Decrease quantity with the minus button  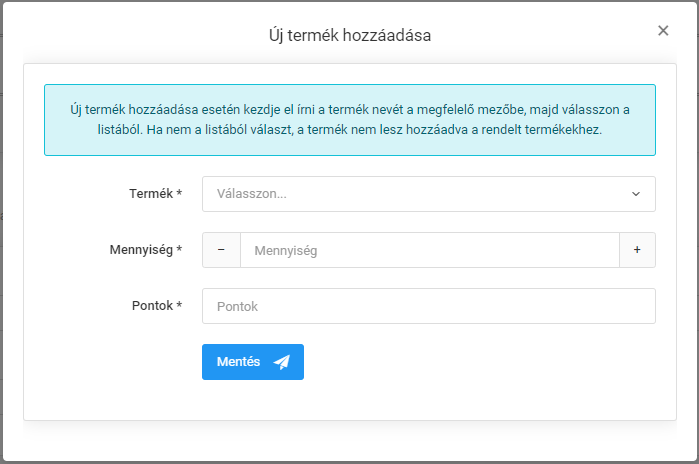click(221, 251)
